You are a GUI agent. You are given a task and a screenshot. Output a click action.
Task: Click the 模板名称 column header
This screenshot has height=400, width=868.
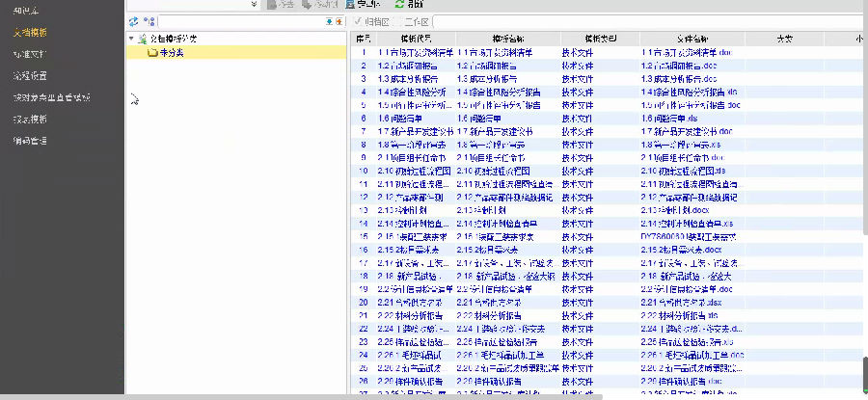click(x=508, y=39)
